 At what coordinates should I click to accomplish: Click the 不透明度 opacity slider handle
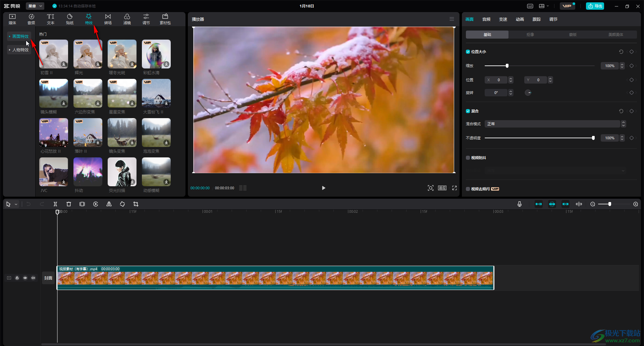[593, 138]
